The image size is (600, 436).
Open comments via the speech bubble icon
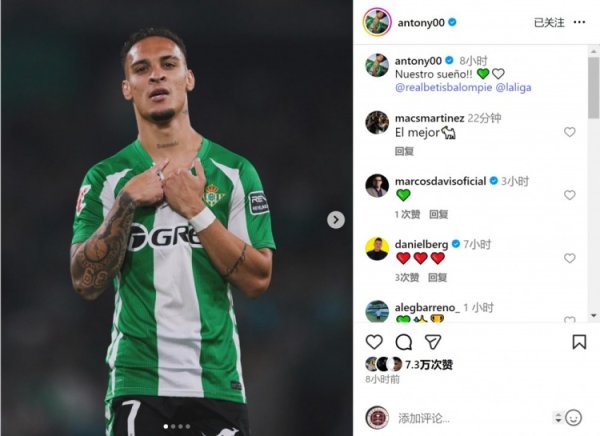tap(403, 342)
